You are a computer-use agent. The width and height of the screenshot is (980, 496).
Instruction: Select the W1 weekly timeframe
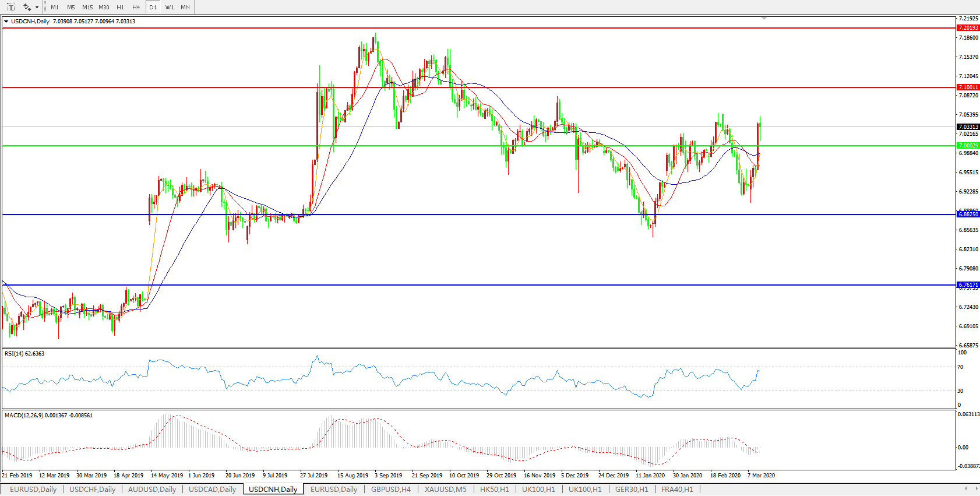tap(169, 8)
